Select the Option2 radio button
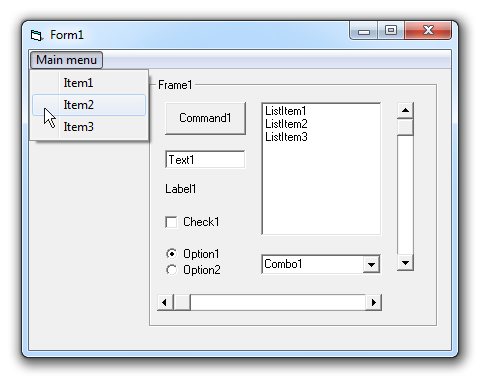This screenshot has width=484, height=384. [171, 270]
